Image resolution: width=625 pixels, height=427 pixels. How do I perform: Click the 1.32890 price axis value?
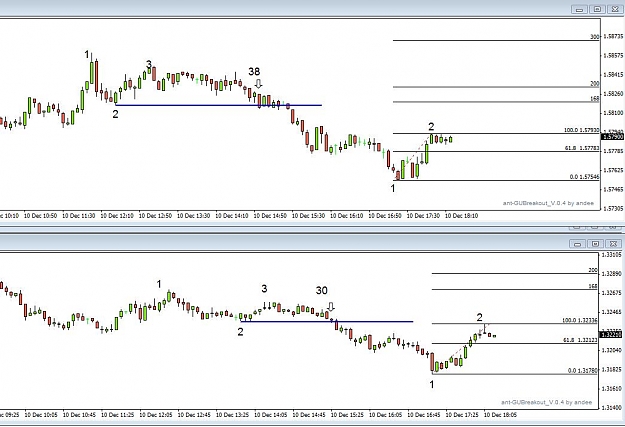pos(612,274)
